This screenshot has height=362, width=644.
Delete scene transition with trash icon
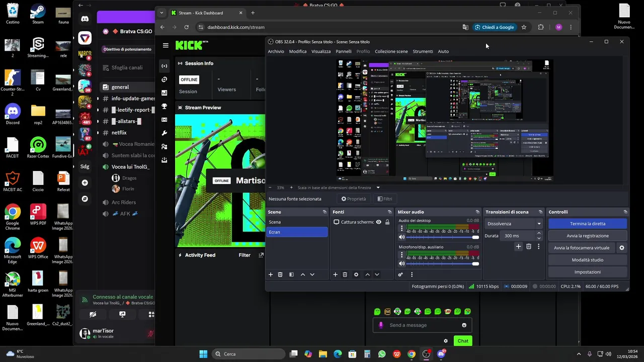click(x=528, y=246)
